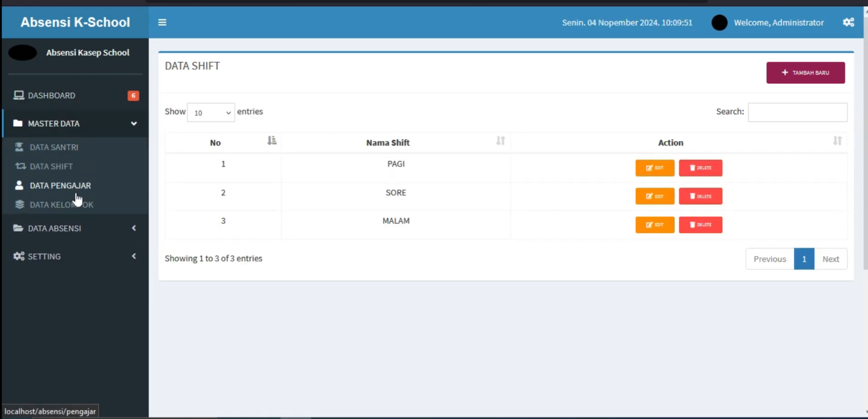Expand the Data Absensi menu arrow
This screenshot has width=868, height=419.
tap(134, 228)
